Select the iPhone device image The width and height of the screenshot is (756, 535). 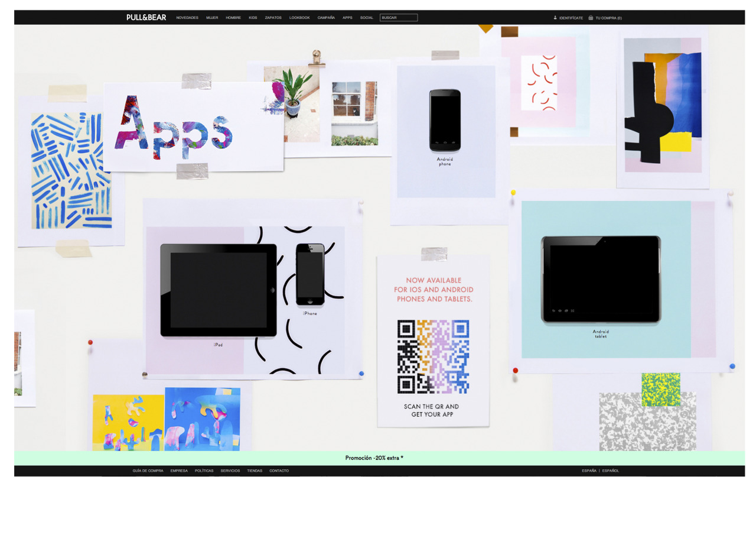tap(310, 275)
